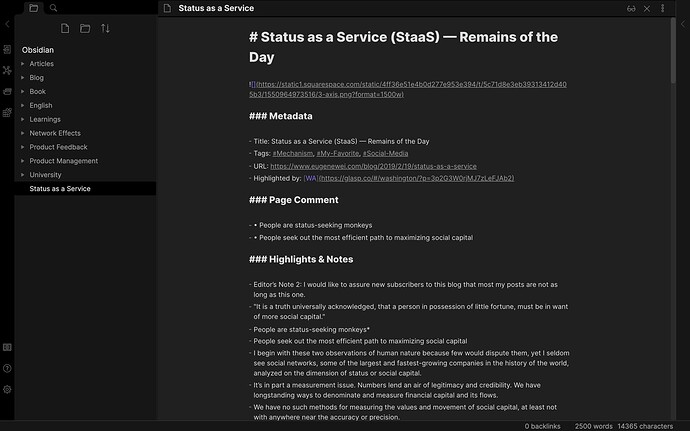Open graph view ribbon icon

[7, 70]
